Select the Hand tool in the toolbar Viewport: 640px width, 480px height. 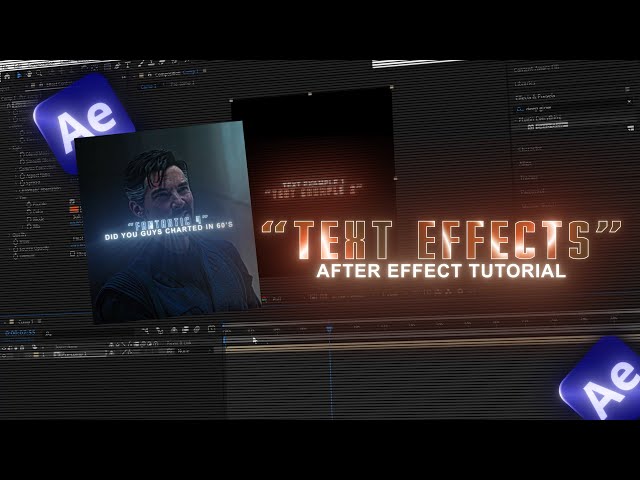coord(29,75)
